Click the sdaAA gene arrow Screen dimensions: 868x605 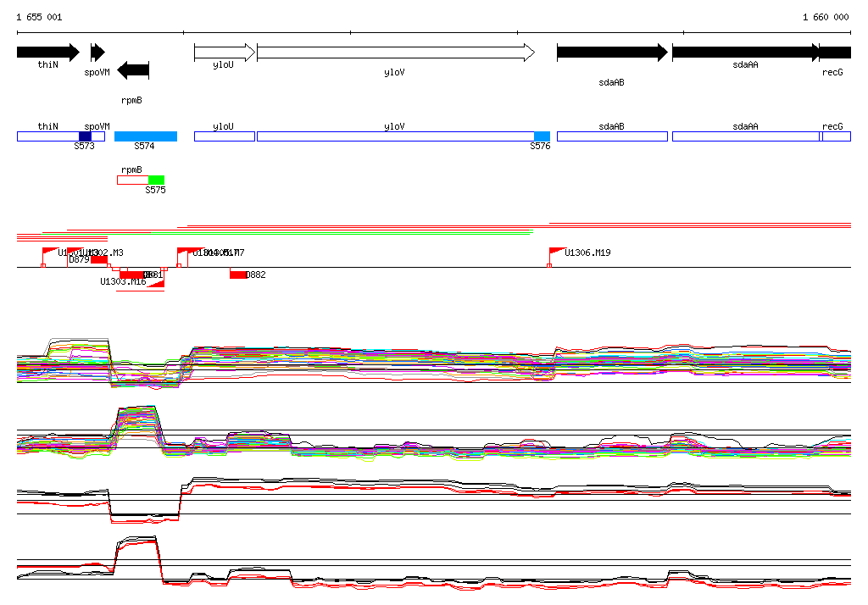[745, 53]
